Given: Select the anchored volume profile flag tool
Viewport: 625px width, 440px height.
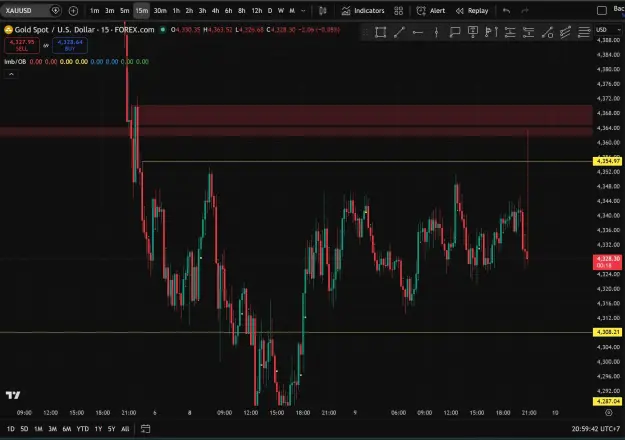Looking at the screenshot, I should [x=491, y=32].
